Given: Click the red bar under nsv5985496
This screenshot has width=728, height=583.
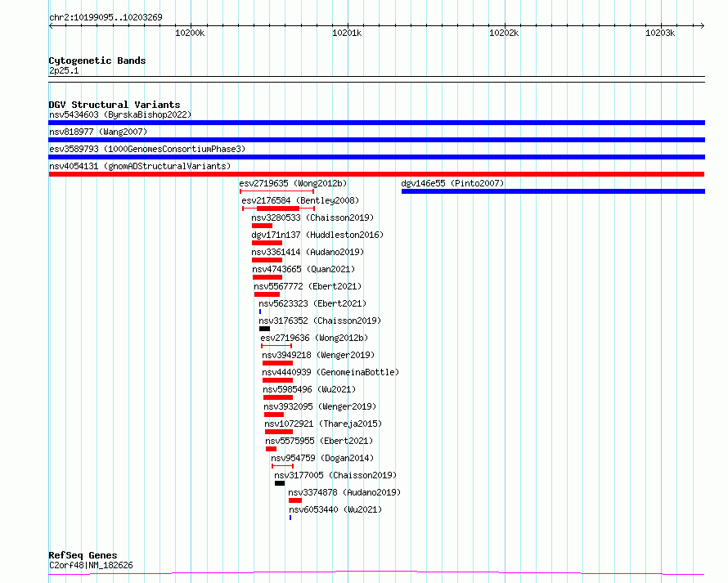Looking at the screenshot, I should pos(278,397).
